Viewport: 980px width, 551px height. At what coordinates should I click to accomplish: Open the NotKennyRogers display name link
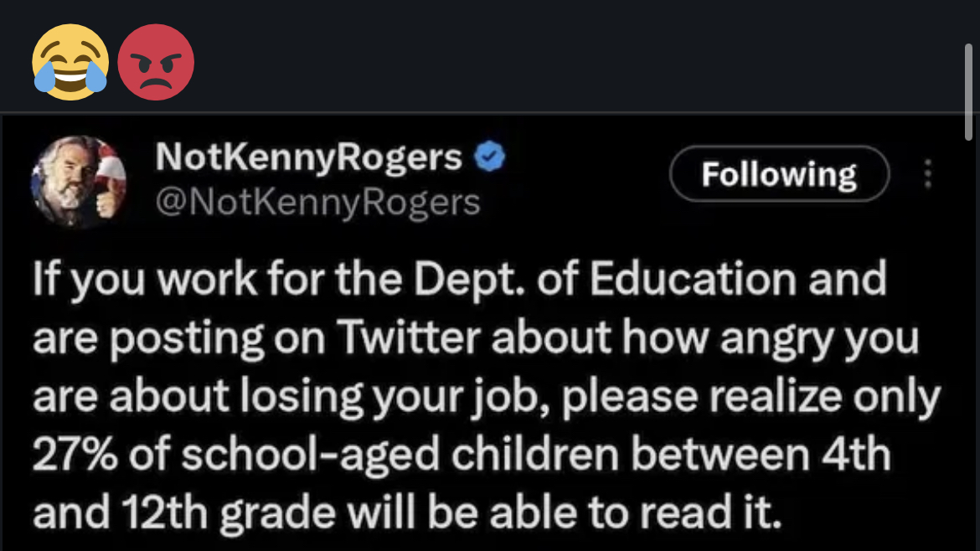click(x=308, y=157)
